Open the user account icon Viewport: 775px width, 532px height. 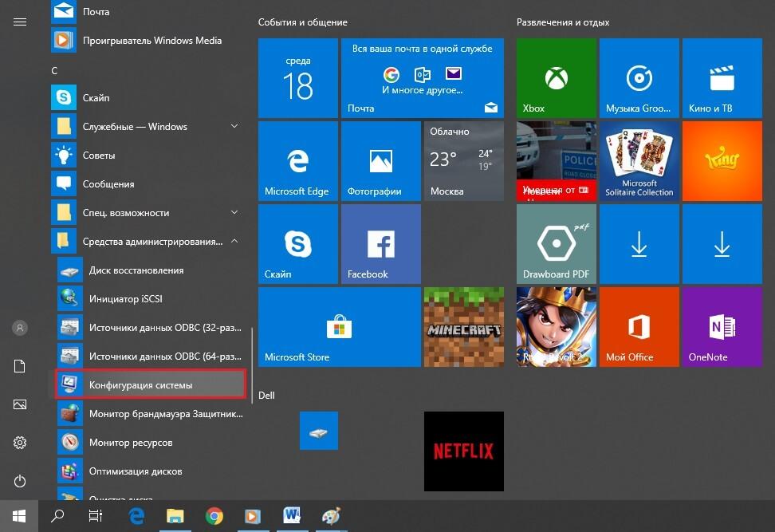pos(20,328)
